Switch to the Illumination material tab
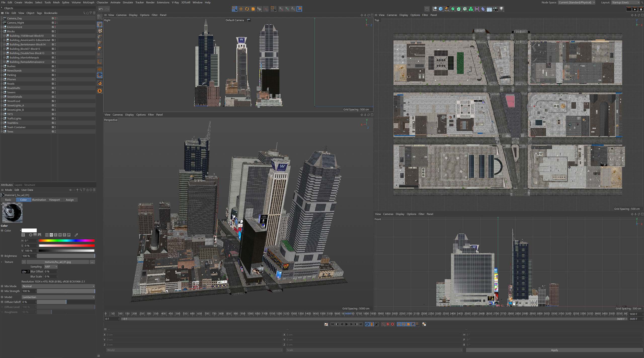This screenshot has width=644, height=358. tap(39, 200)
